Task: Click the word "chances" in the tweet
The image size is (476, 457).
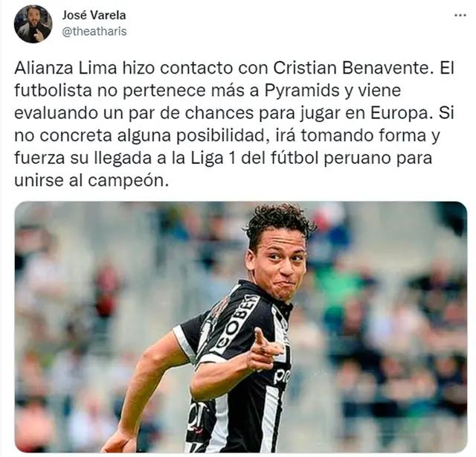Action: (219, 113)
